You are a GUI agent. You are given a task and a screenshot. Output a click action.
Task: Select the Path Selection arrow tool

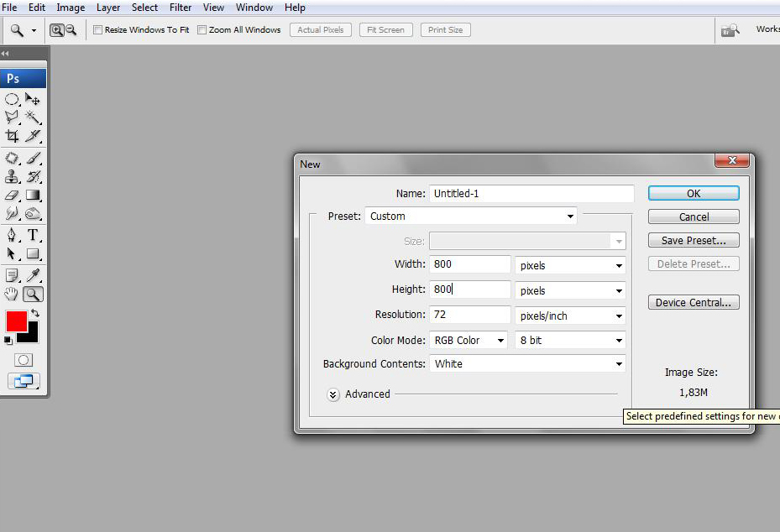[x=12, y=253]
